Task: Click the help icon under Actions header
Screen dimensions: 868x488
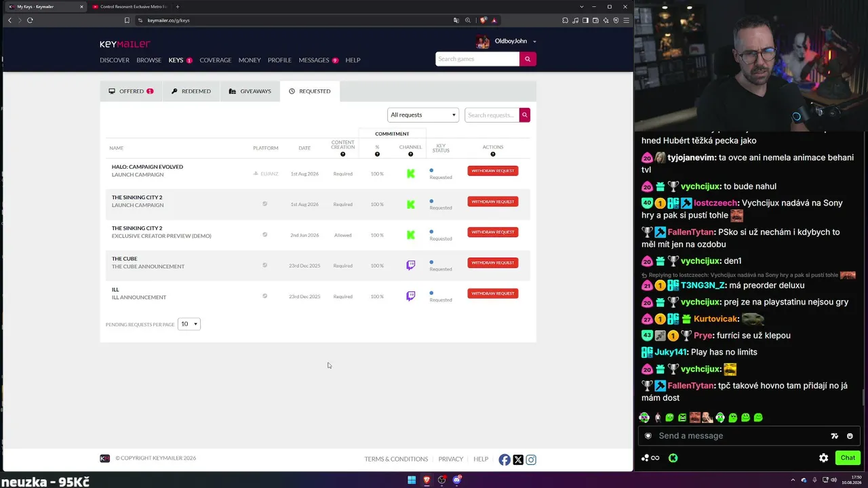Action: tap(493, 154)
